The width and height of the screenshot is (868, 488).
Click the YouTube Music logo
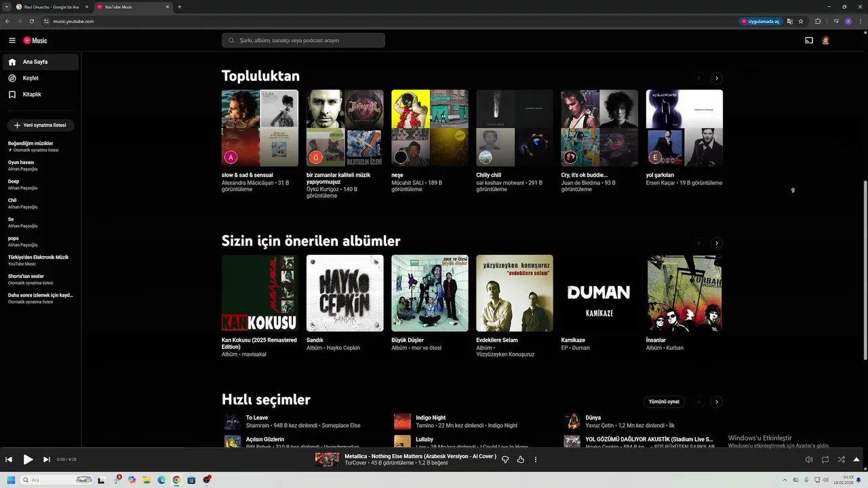click(35, 41)
